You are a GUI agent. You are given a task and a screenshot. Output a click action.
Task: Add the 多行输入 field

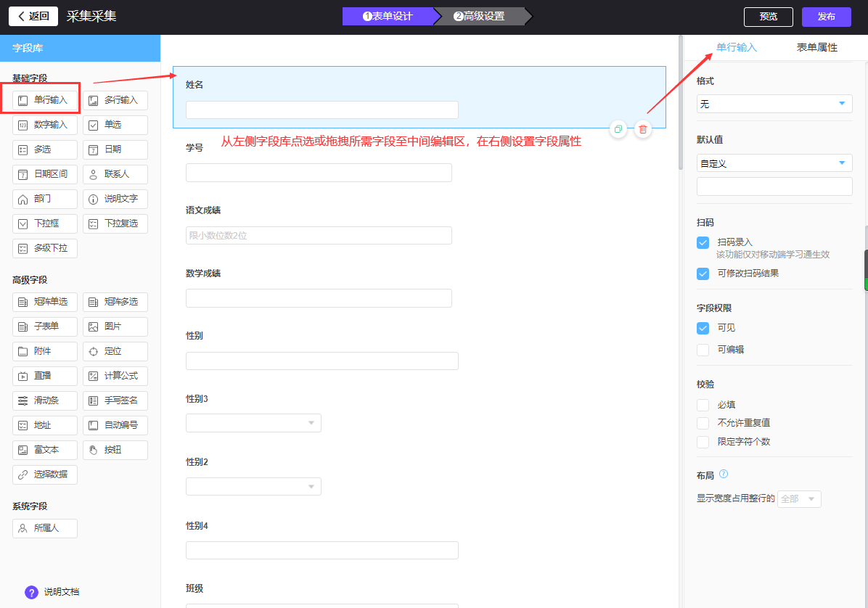tap(115, 100)
